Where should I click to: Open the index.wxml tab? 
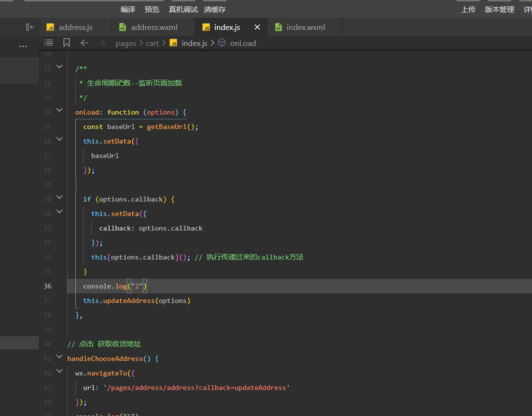click(306, 28)
